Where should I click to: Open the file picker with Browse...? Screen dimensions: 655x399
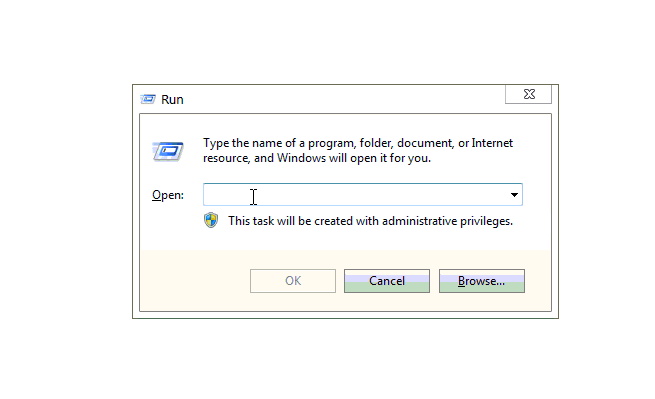(x=482, y=281)
